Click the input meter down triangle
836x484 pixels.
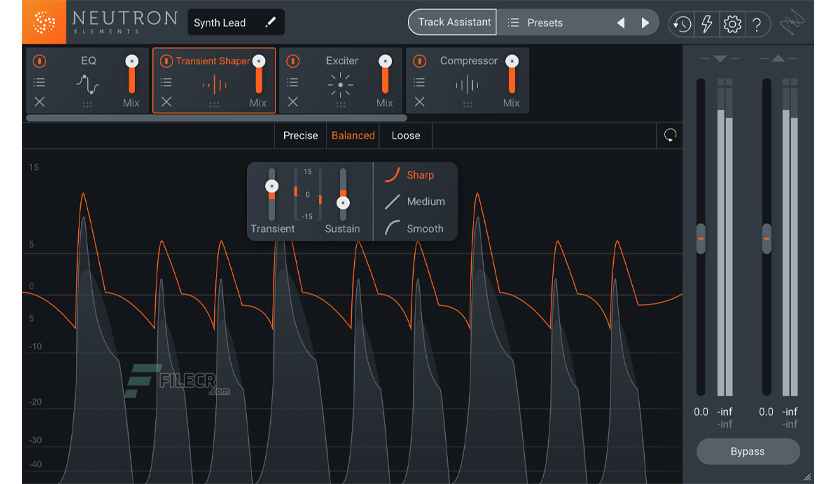click(x=720, y=58)
